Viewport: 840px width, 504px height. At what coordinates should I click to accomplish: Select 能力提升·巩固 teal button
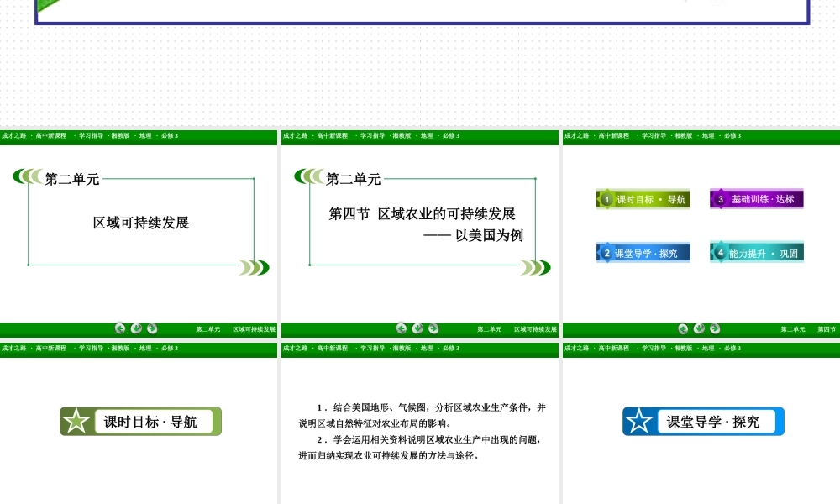(757, 252)
